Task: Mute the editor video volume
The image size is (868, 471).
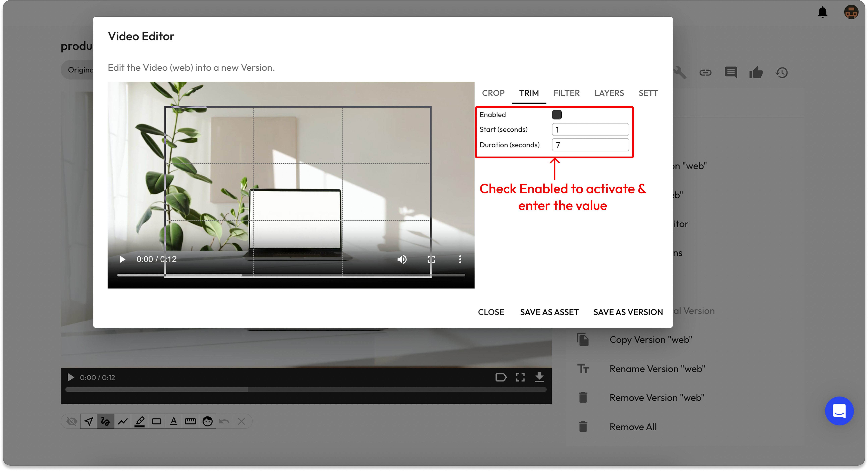Action: point(402,259)
